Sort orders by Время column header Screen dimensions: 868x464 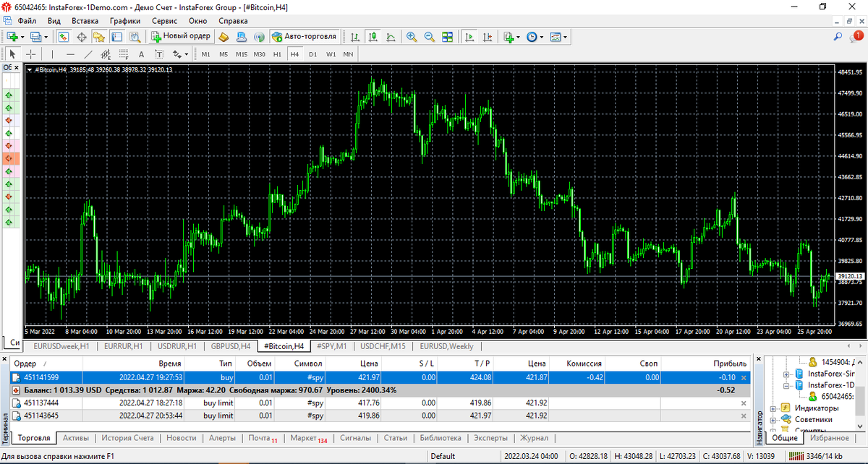point(169,364)
